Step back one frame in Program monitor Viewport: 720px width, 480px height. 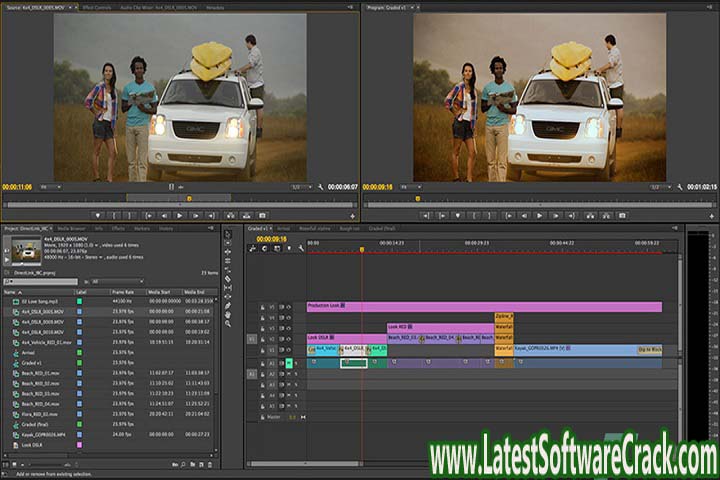click(524, 215)
